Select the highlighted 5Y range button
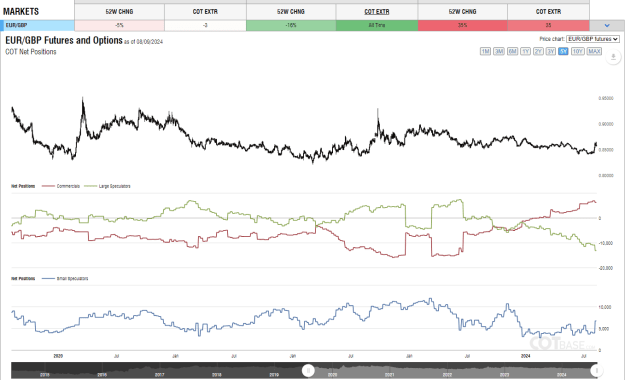 [563, 51]
